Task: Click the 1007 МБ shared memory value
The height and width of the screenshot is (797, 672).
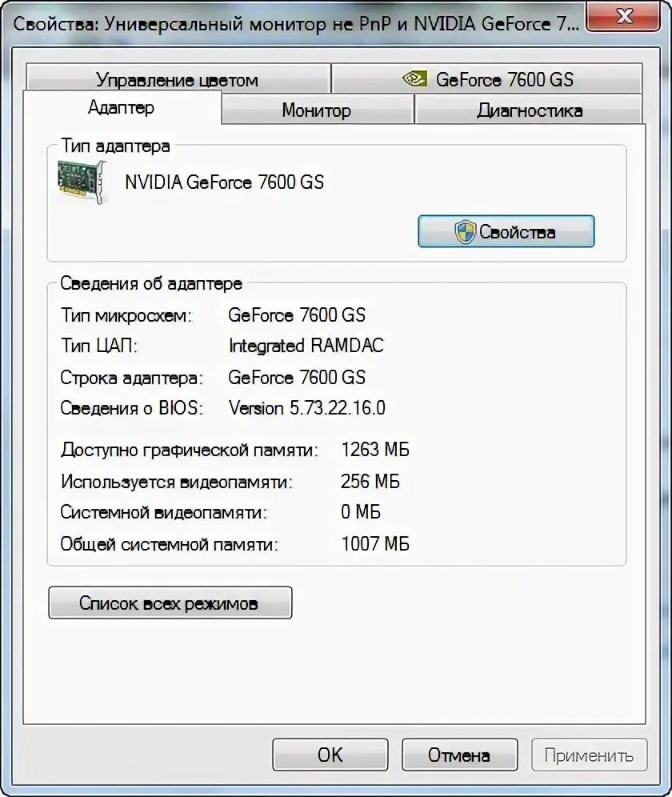Action: 375,544
